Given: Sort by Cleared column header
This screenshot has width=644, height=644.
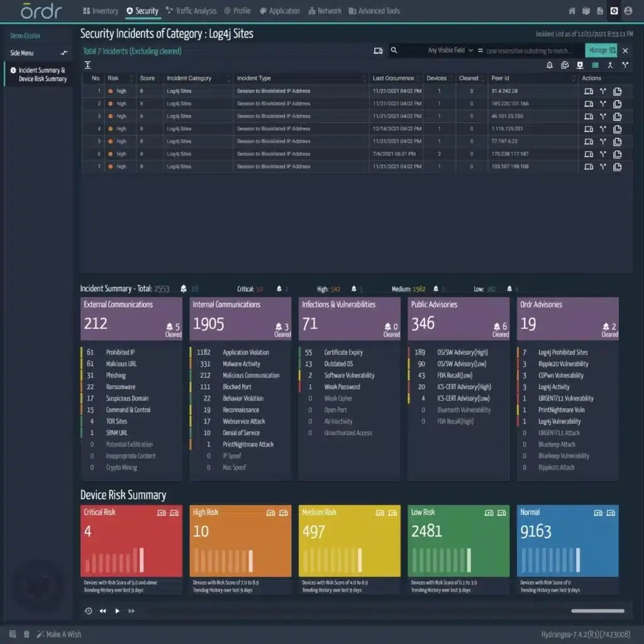Looking at the screenshot, I should tap(471, 78).
